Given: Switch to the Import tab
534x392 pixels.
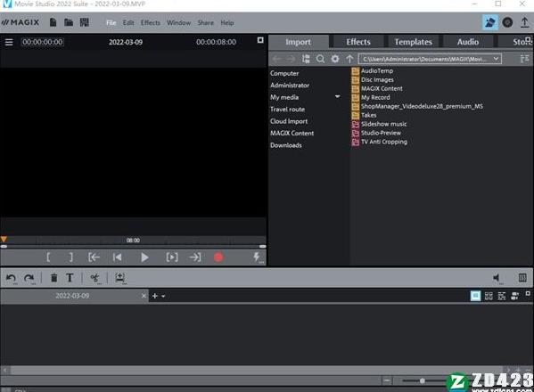Looking at the screenshot, I should coord(298,42).
